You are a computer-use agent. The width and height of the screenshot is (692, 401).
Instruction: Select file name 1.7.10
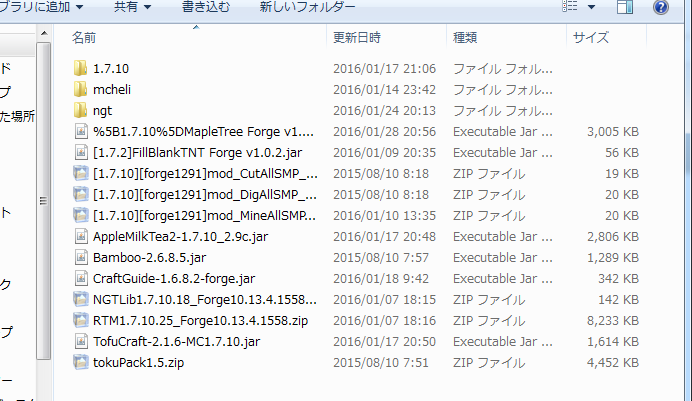(x=111, y=69)
